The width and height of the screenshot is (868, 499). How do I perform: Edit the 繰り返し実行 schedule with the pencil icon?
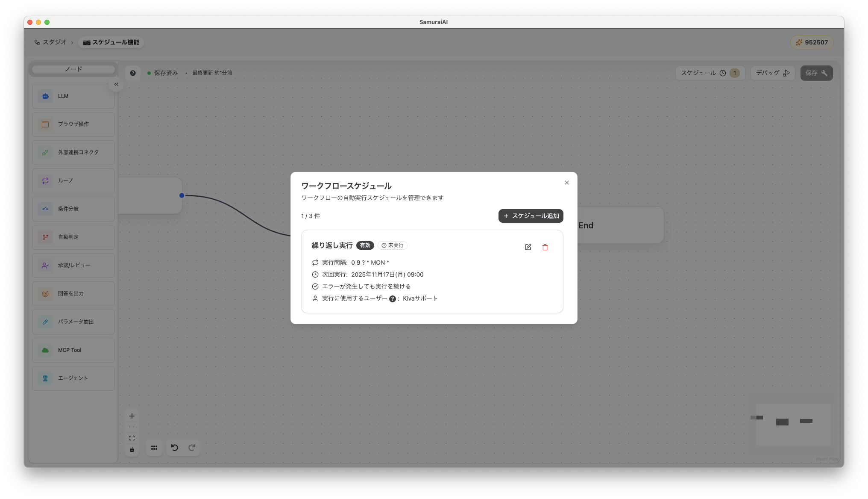[528, 247]
